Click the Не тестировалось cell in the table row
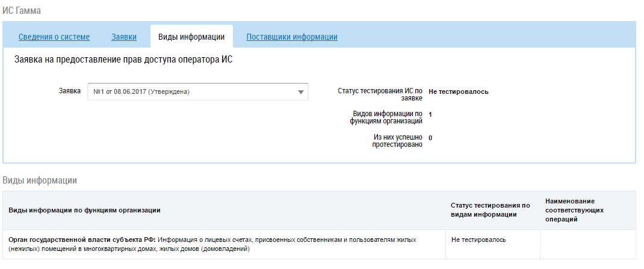The height and width of the screenshot is (269, 644). [478, 240]
